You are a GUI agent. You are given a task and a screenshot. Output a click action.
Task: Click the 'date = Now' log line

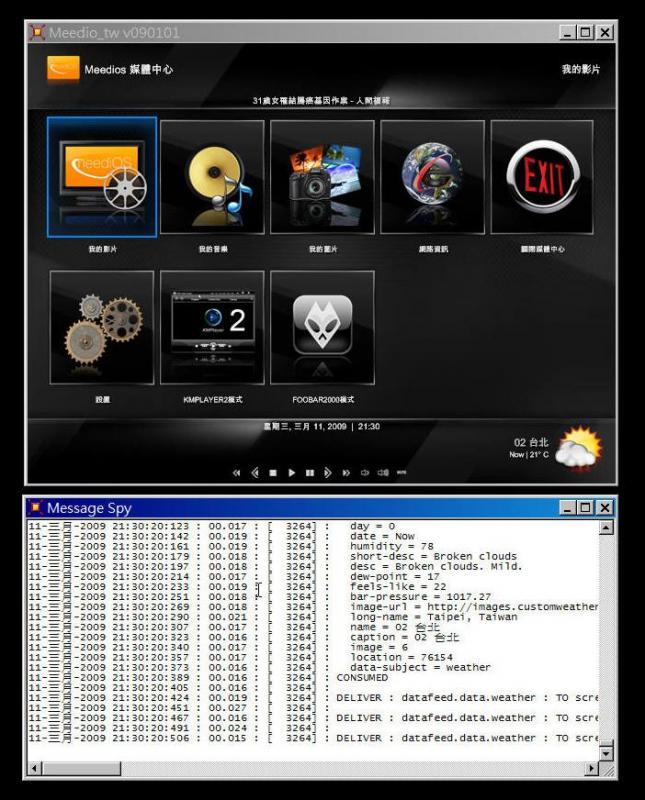382,536
